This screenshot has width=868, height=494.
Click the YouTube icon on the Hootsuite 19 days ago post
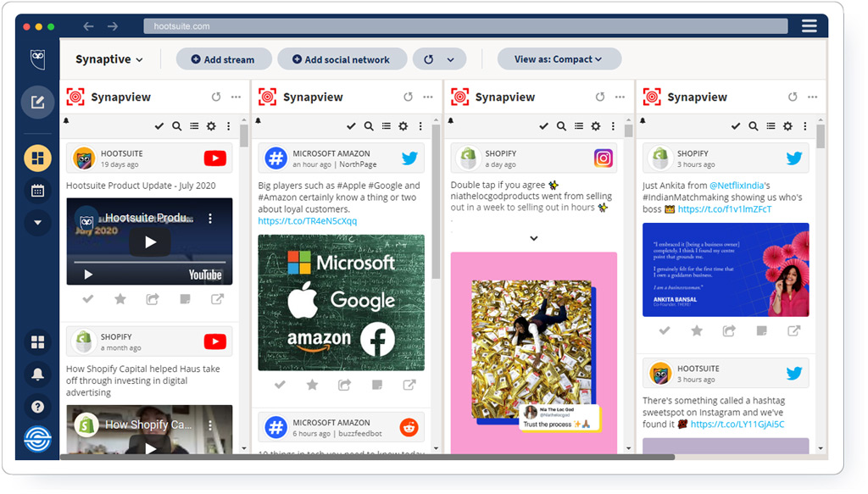tap(214, 158)
